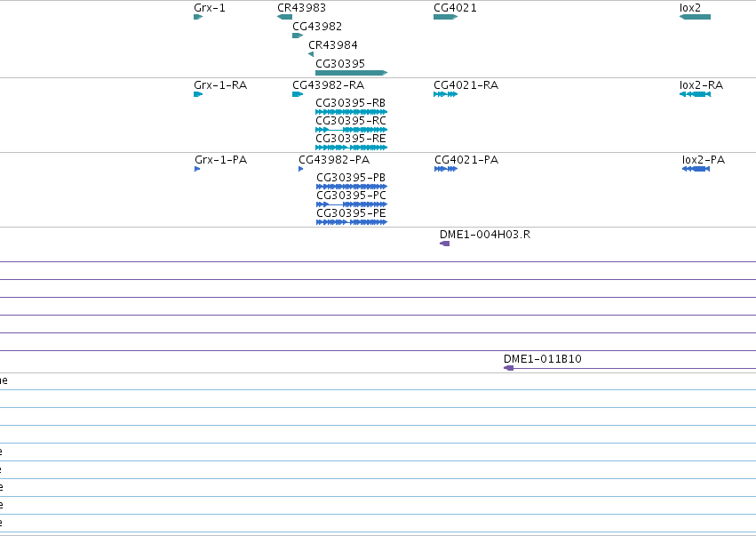Image resolution: width=756 pixels, height=536 pixels.
Task: Select the CG43982-RA transcript glyph
Action: pos(298,94)
